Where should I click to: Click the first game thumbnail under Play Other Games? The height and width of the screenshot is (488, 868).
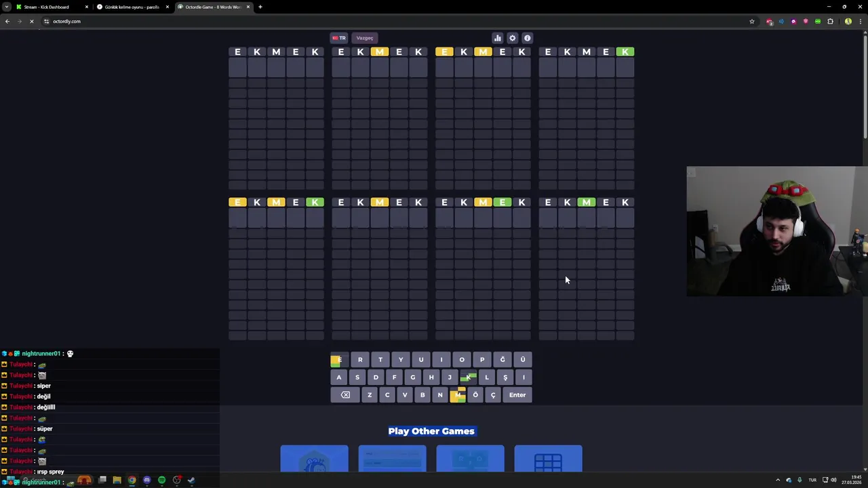[x=314, y=459]
